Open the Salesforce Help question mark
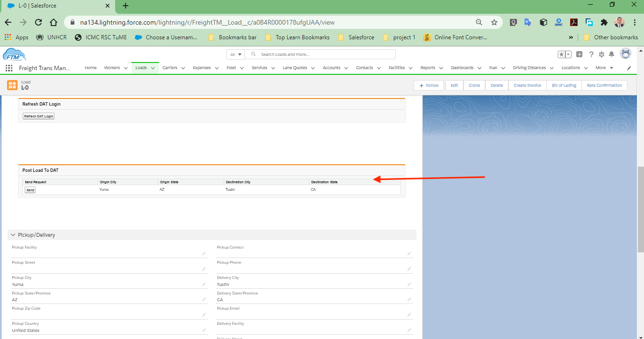Image resolution: width=644 pixels, height=339 pixels. click(591, 54)
